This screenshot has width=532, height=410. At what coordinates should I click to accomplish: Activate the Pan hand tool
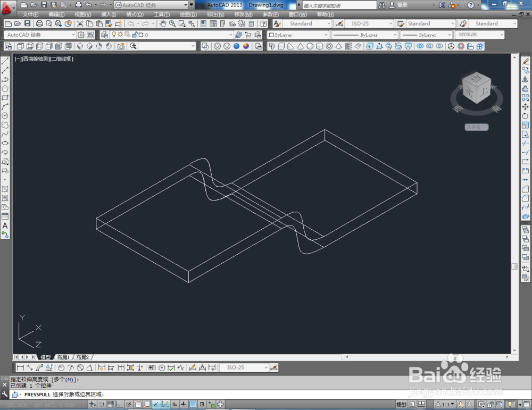[x=163, y=23]
